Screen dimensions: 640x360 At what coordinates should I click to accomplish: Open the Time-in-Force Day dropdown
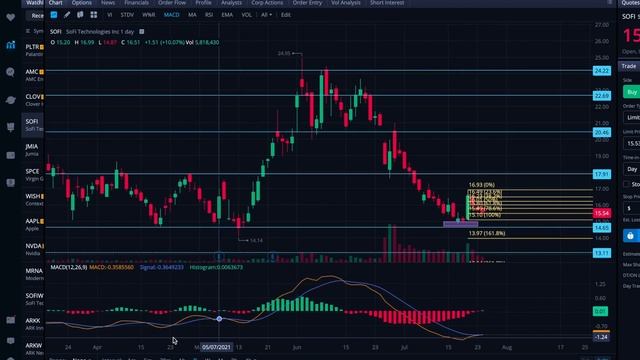[x=631, y=169]
